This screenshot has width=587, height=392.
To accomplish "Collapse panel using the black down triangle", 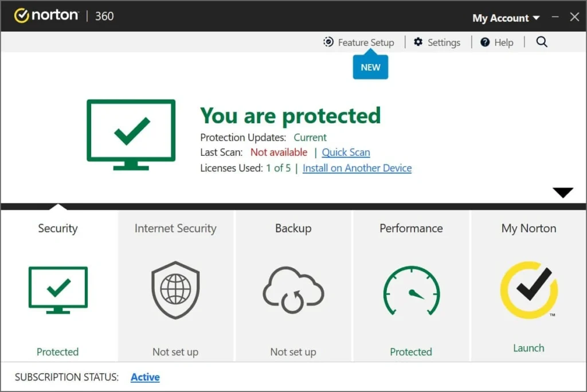I will pyautogui.click(x=563, y=193).
